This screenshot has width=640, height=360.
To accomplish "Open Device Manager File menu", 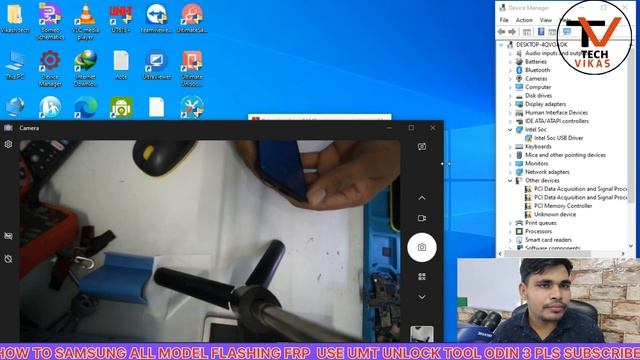I will tap(504, 20).
